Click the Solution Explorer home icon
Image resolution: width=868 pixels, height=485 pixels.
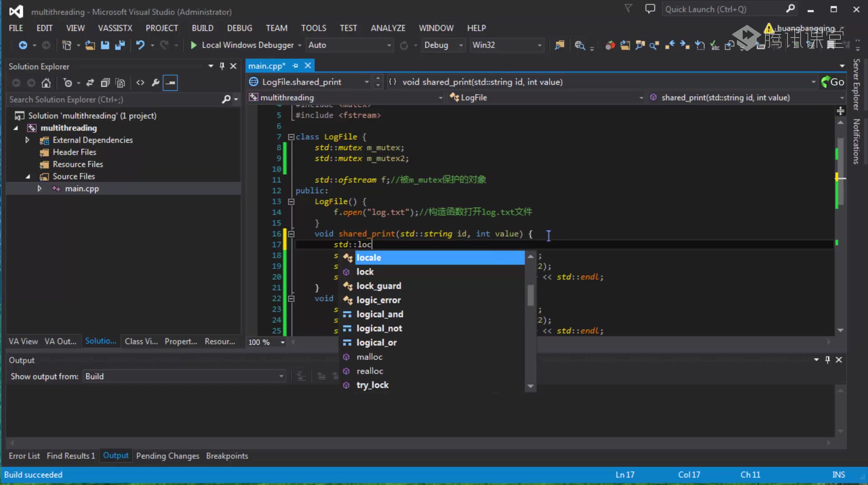click(46, 83)
